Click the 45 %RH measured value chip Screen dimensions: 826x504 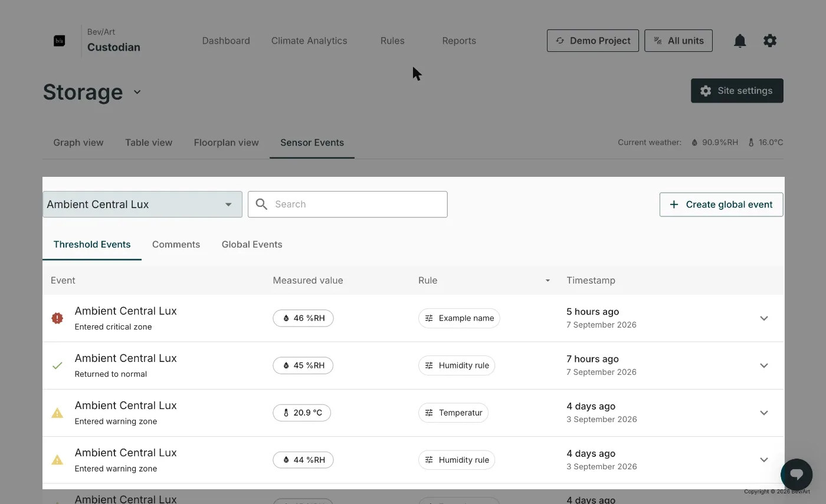303,365
